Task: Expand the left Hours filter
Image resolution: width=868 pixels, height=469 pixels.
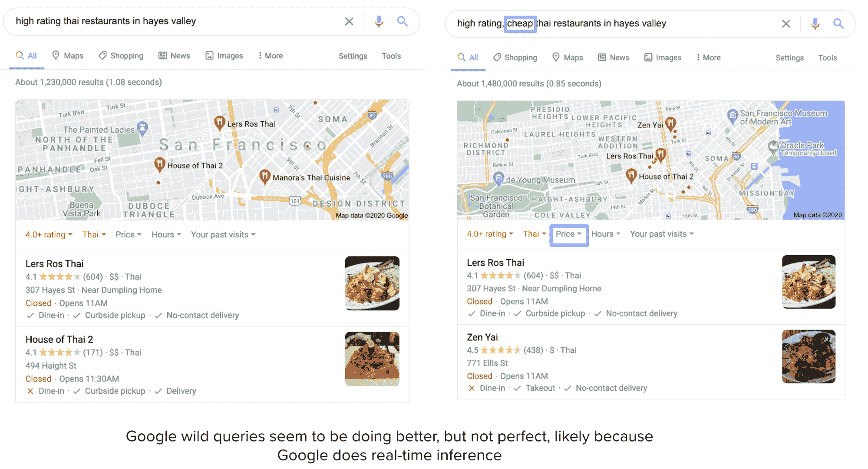Action: (x=166, y=235)
